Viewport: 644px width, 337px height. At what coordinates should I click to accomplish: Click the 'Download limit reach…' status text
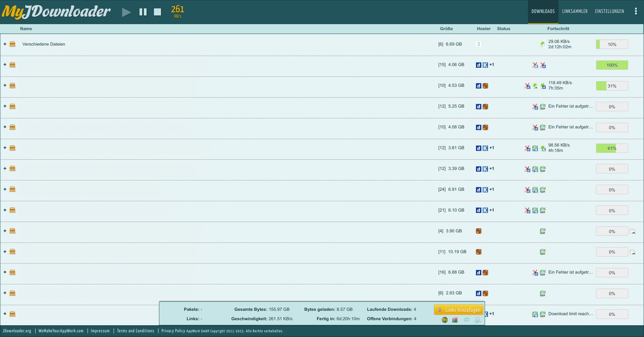[571, 314]
